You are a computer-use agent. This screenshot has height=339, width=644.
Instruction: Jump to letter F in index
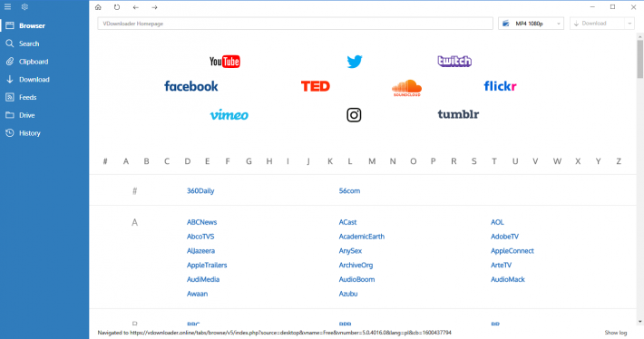[x=228, y=161]
